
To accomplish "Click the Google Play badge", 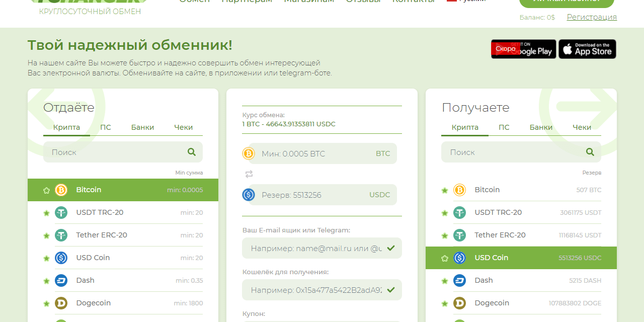I will (x=523, y=49).
